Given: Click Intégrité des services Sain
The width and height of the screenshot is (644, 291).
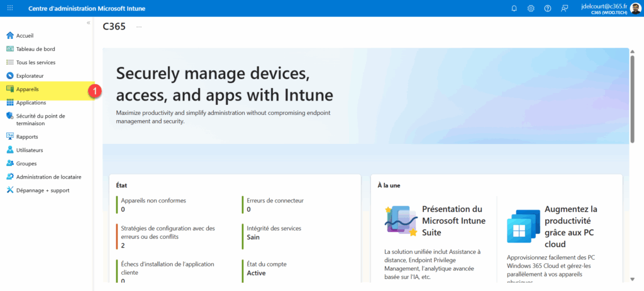Looking at the screenshot, I should click(x=273, y=233).
